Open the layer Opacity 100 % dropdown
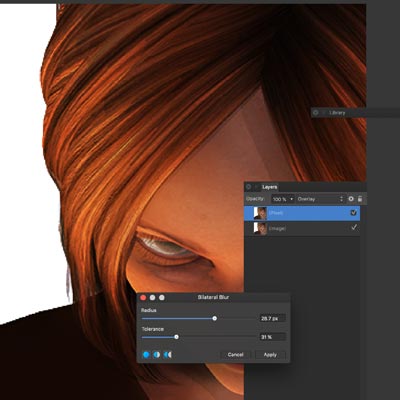The height and width of the screenshot is (400, 400). (x=283, y=199)
